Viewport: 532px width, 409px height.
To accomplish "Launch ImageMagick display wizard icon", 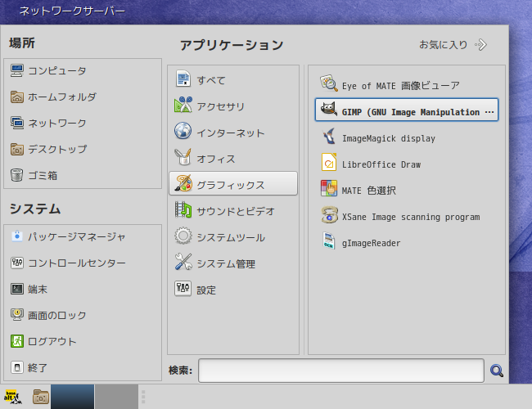I will pos(329,136).
